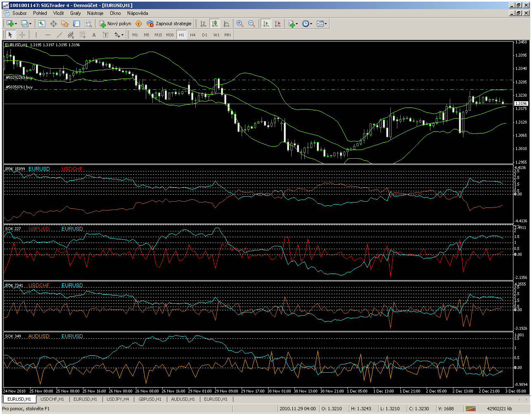Open the Nápověda menu
The height and width of the screenshot is (414, 532).
click(138, 13)
